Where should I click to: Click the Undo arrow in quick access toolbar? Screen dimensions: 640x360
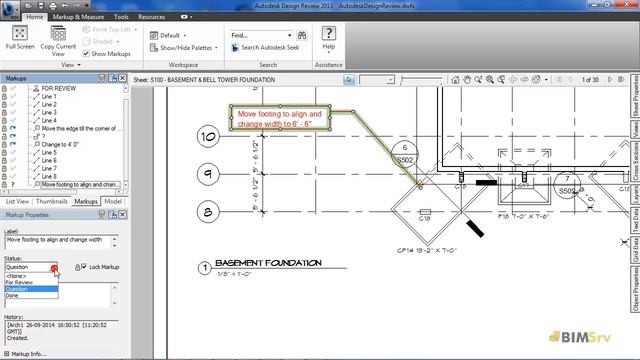[x=65, y=6]
